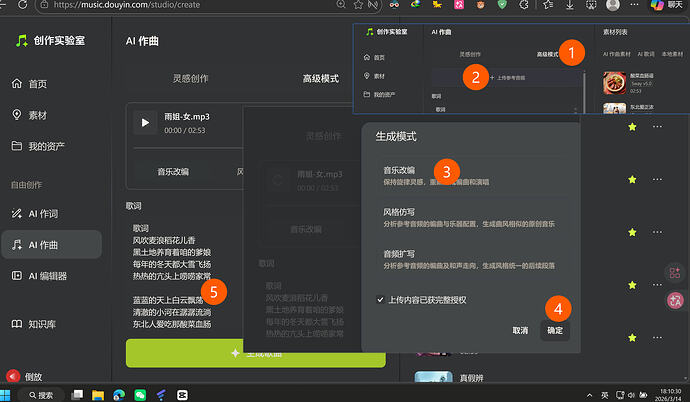Open browser downloads
Image resolution: width=690 pixels, height=402 pixels.
point(569,5)
